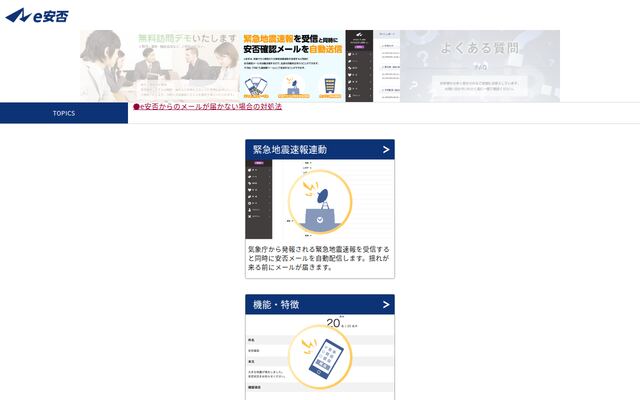Click the e安否 logo
This screenshot has width=640, height=400.
coord(37,16)
